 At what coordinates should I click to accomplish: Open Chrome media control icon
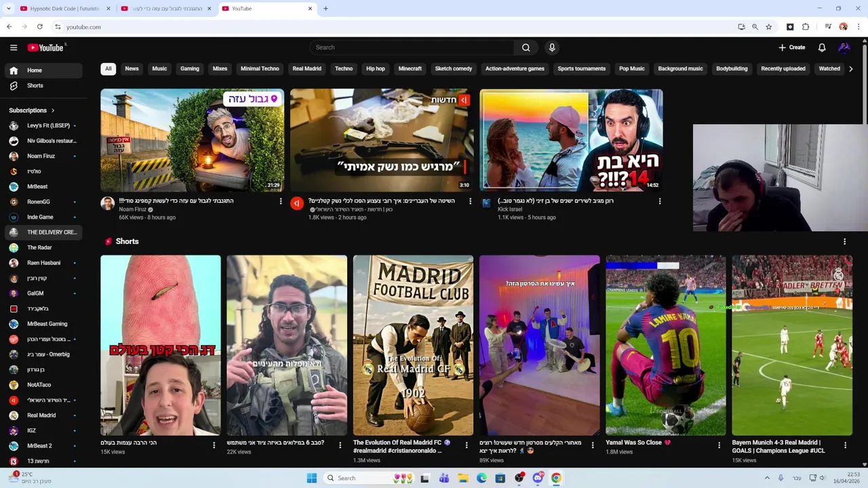828,27
